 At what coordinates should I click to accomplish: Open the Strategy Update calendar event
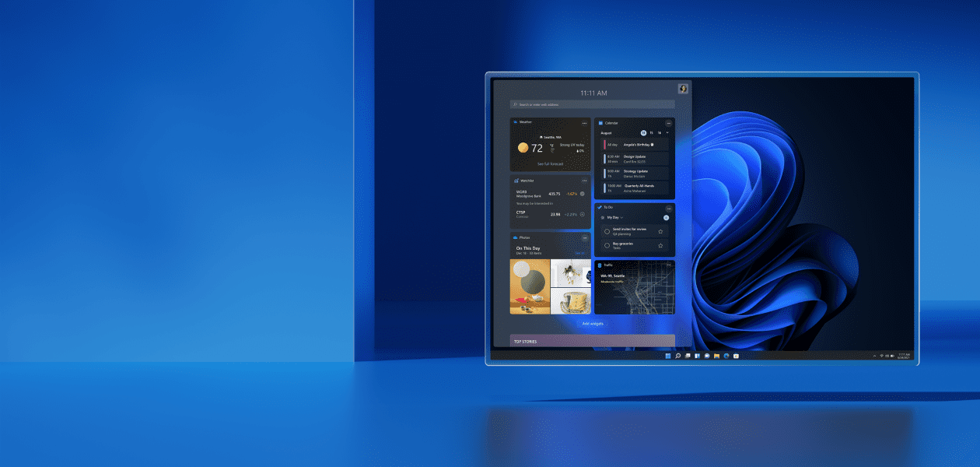(x=635, y=174)
